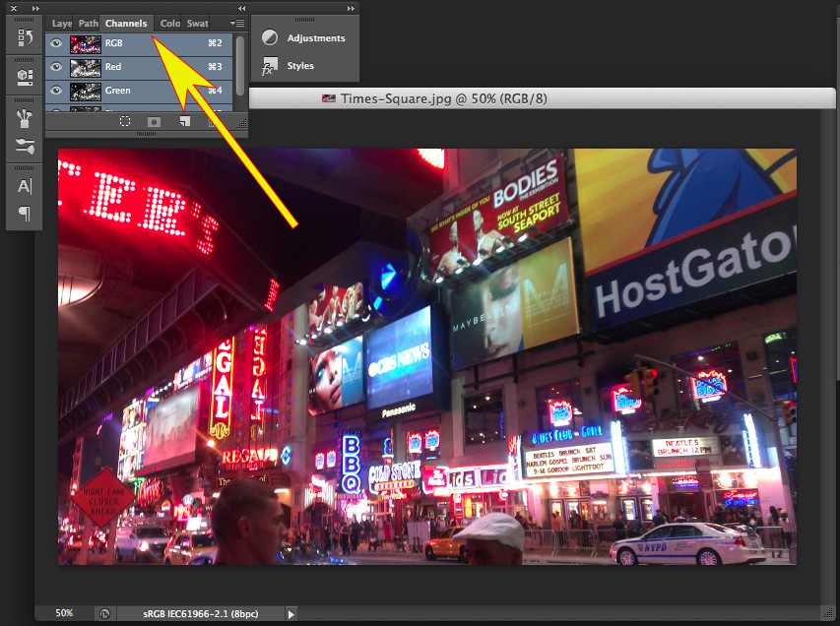Image resolution: width=840 pixels, height=626 pixels.
Task: Hide the RGB channel with its eye toggle
Action: [x=56, y=42]
